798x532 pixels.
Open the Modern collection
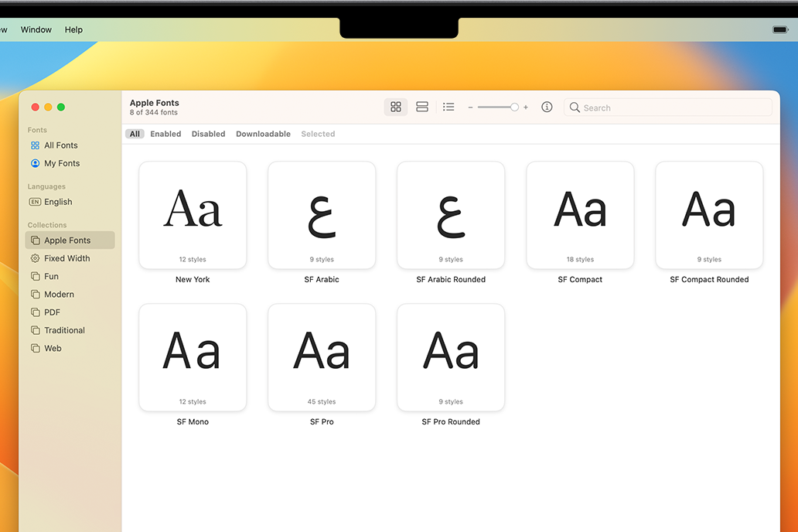tap(70, 295)
